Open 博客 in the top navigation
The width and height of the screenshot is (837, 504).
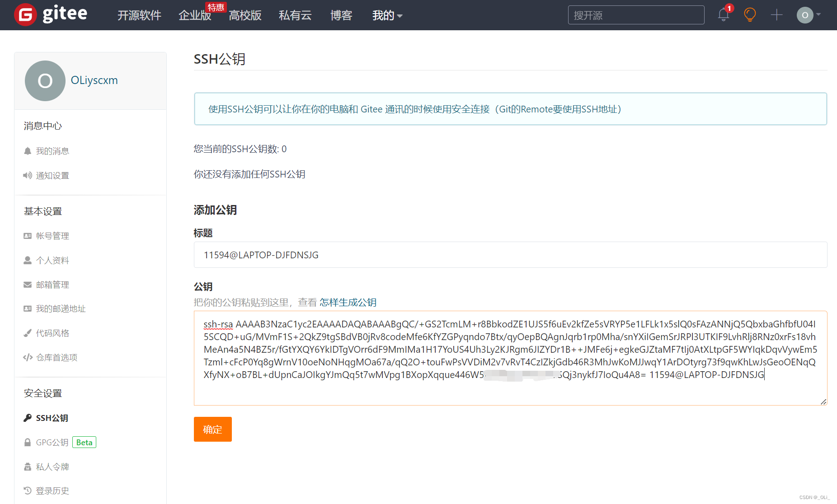341,15
